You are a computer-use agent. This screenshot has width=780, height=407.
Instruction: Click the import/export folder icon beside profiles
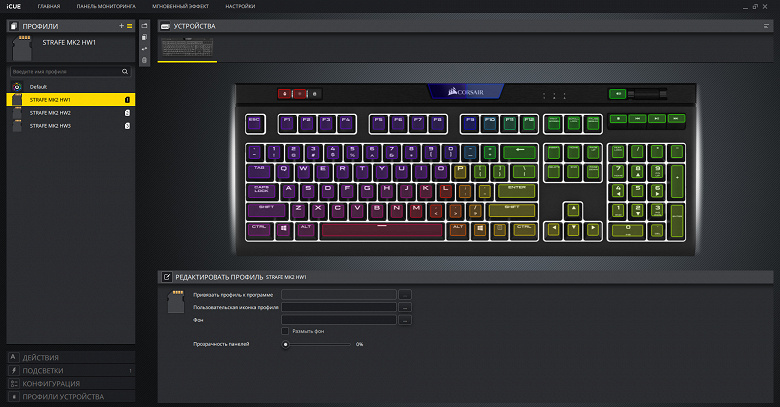[x=144, y=26]
